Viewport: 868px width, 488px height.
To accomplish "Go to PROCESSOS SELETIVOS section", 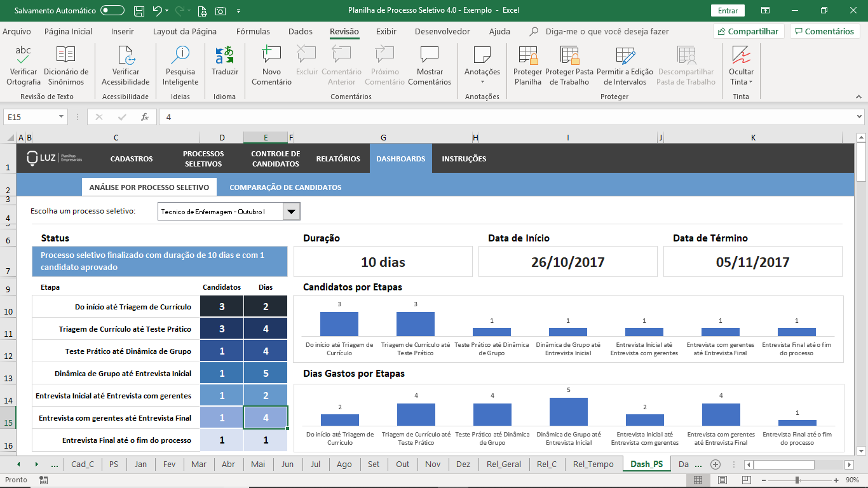I will point(203,159).
